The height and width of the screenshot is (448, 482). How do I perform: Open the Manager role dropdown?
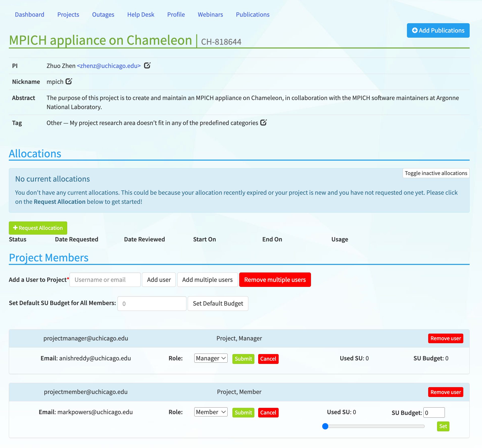[x=211, y=358]
